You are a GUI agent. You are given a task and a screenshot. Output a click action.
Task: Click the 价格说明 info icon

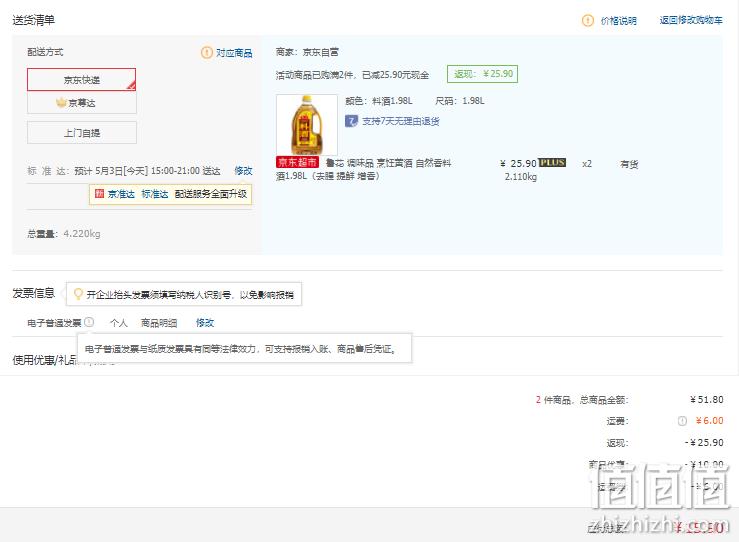(588, 21)
